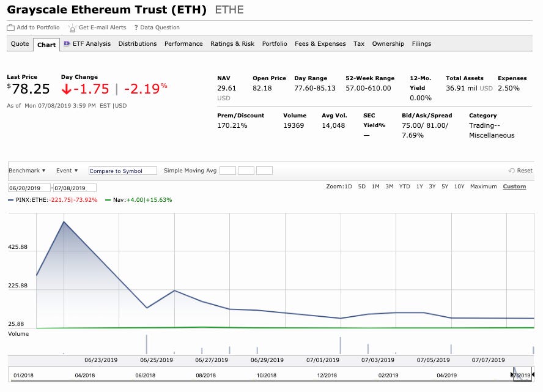Click the 04/2018 label on range navigator

[85, 375]
